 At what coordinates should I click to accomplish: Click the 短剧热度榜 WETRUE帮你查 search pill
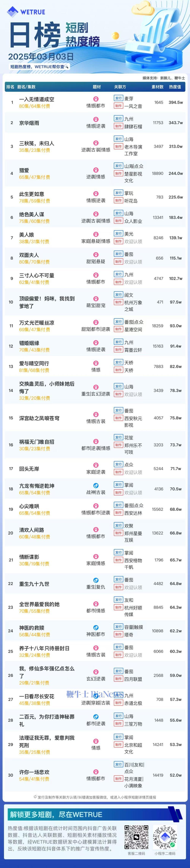[39, 67]
